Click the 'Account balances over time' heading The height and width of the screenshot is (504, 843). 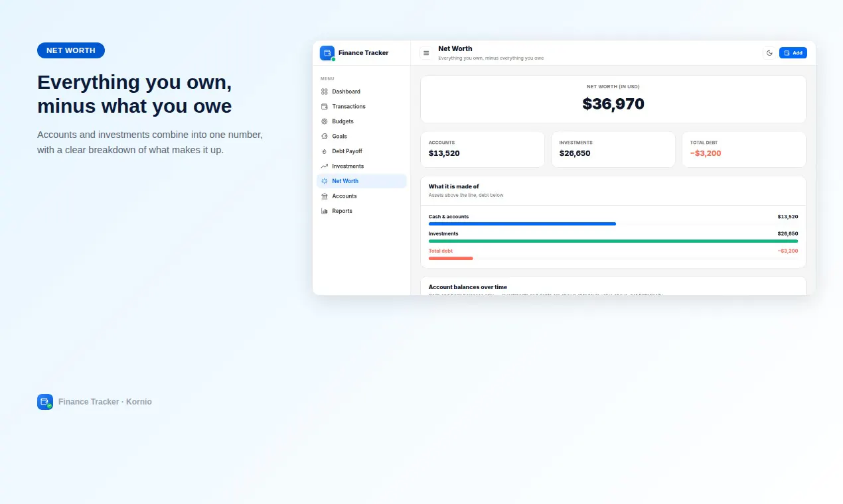point(468,287)
